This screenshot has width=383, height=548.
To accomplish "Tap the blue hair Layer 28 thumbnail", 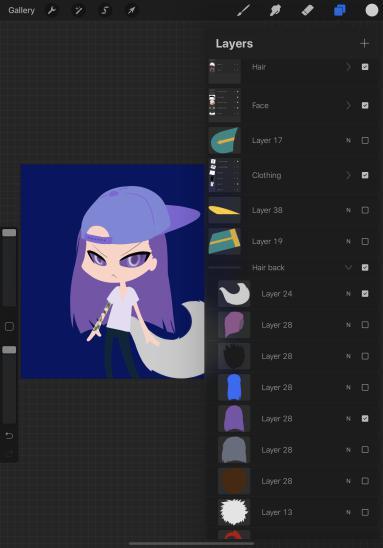I will (x=234, y=387).
